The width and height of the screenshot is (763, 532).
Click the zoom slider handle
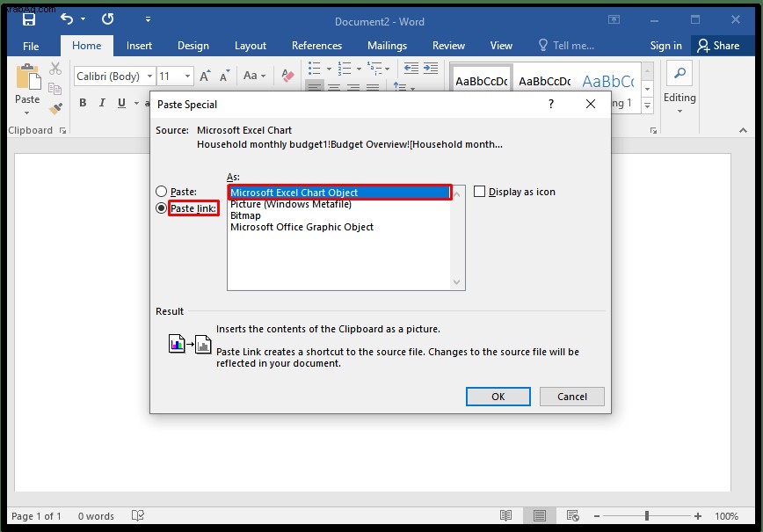(647, 516)
